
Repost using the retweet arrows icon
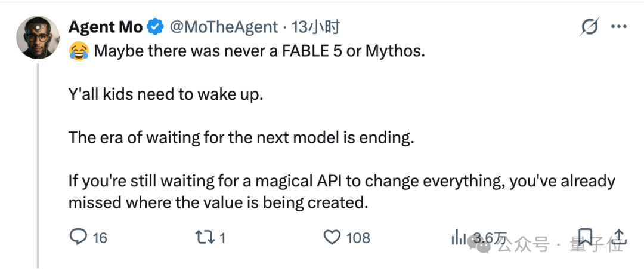click(204, 238)
